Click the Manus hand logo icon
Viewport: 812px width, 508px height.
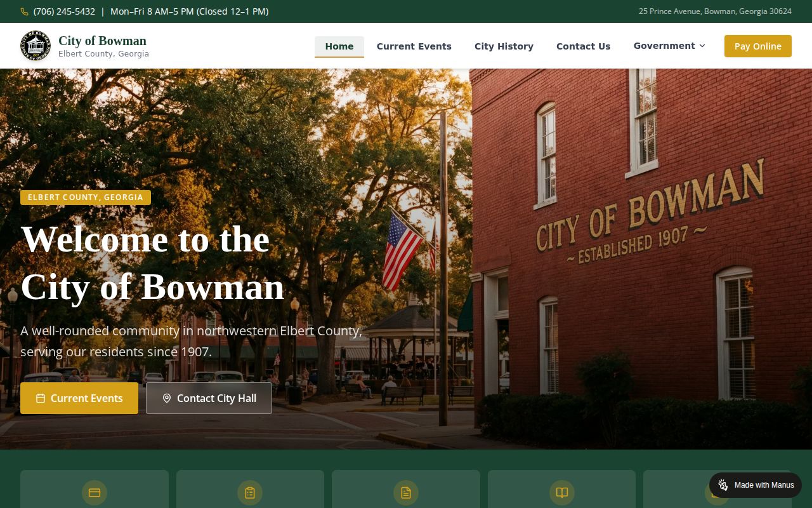(x=723, y=485)
